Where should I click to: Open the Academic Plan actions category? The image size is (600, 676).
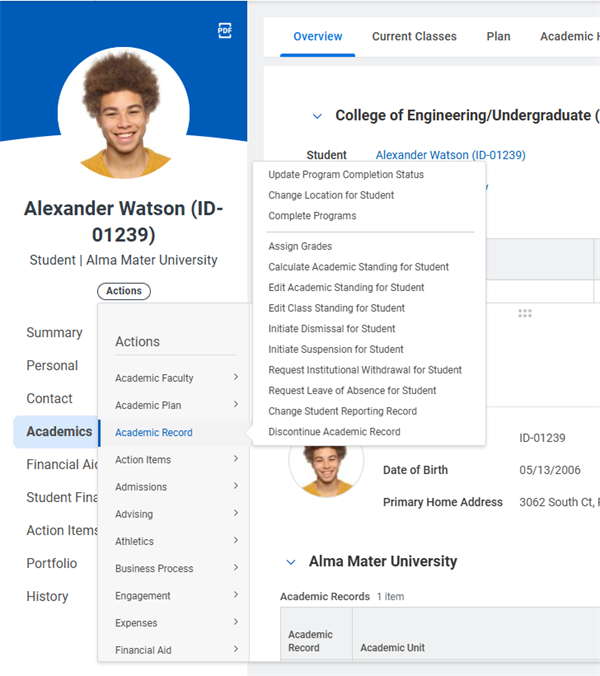tap(175, 405)
